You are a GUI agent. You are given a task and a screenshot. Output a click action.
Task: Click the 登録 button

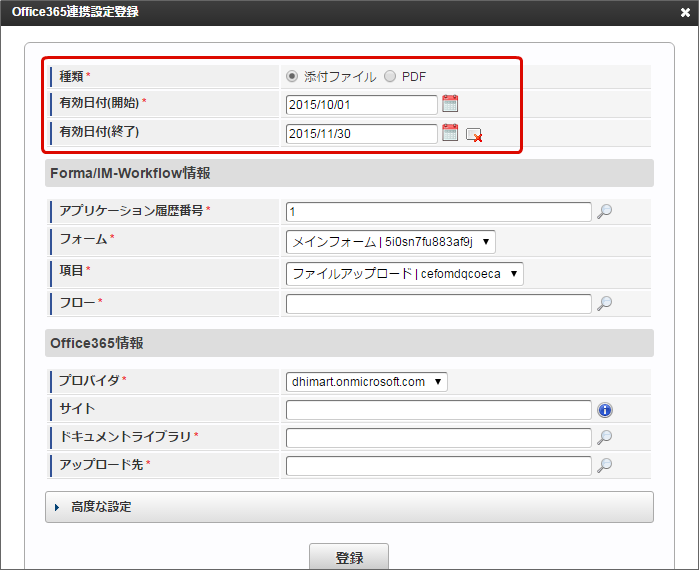pos(349,557)
